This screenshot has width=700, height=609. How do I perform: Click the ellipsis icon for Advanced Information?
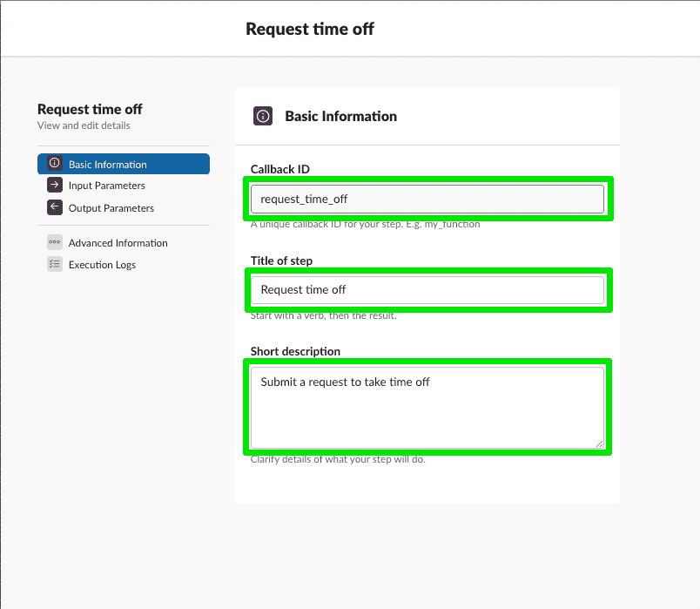tap(54, 243)
